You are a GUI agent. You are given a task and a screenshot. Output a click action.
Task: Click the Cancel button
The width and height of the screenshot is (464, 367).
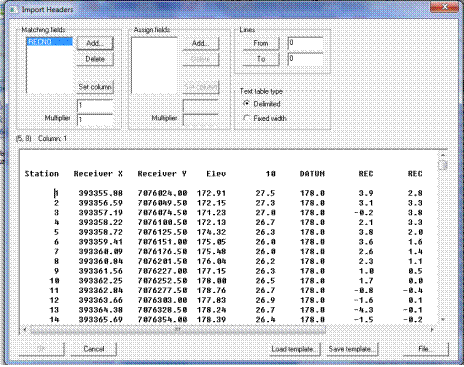coord(94,349)
